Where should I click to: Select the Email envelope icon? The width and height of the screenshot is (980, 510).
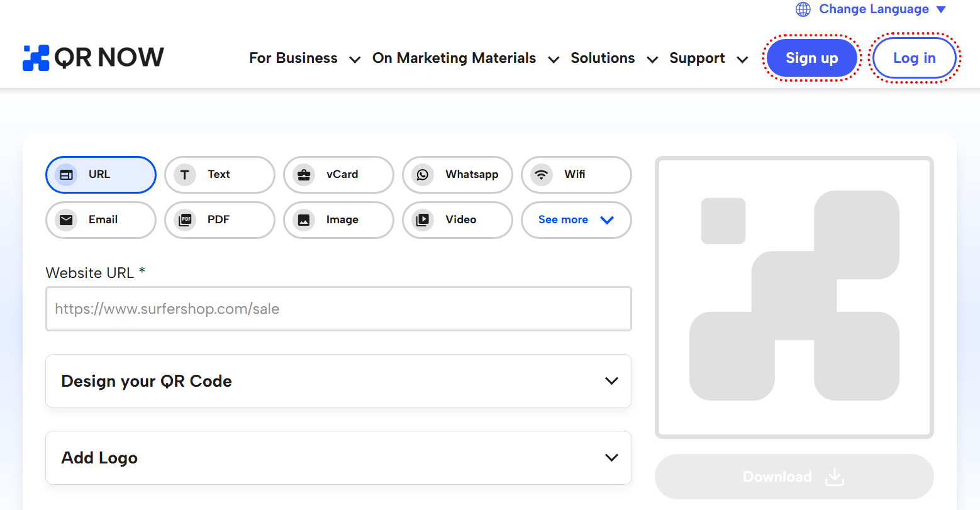(x=66, y=220)
